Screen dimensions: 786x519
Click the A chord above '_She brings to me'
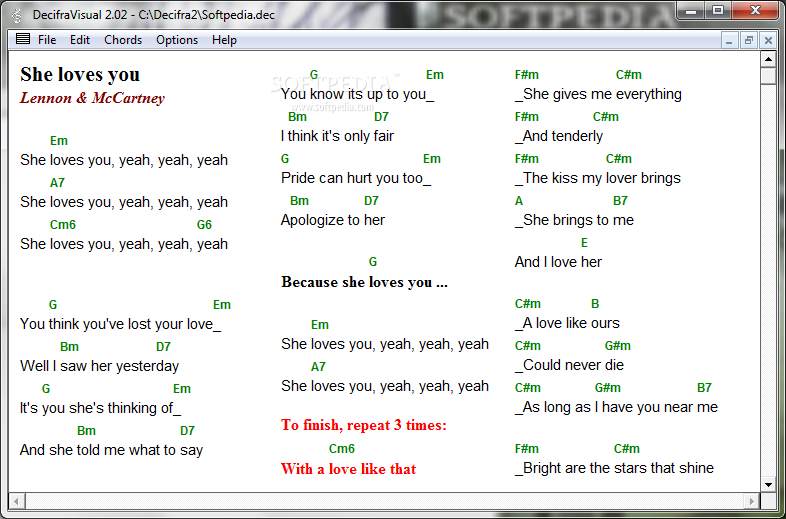[x=519, y=201]
